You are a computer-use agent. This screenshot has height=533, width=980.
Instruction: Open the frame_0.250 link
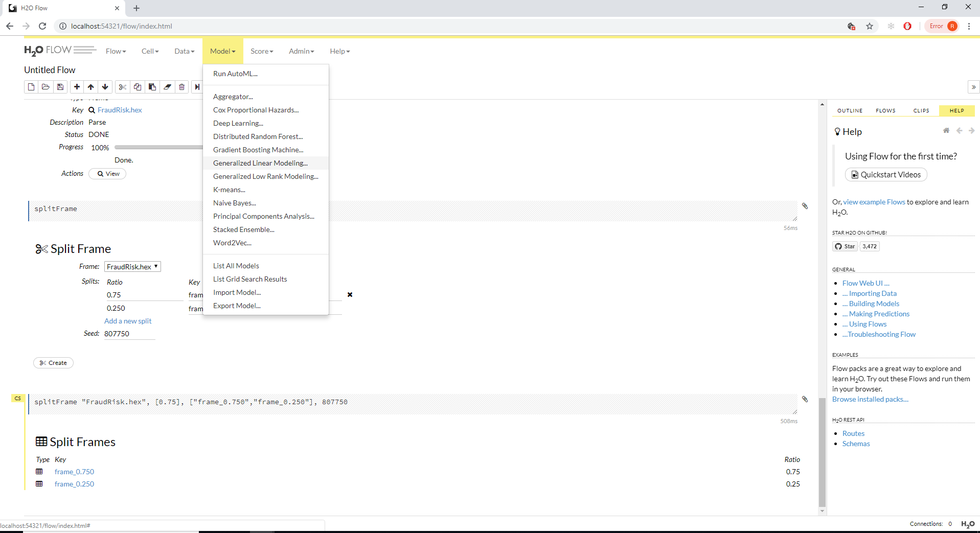[x=74, y=484]
